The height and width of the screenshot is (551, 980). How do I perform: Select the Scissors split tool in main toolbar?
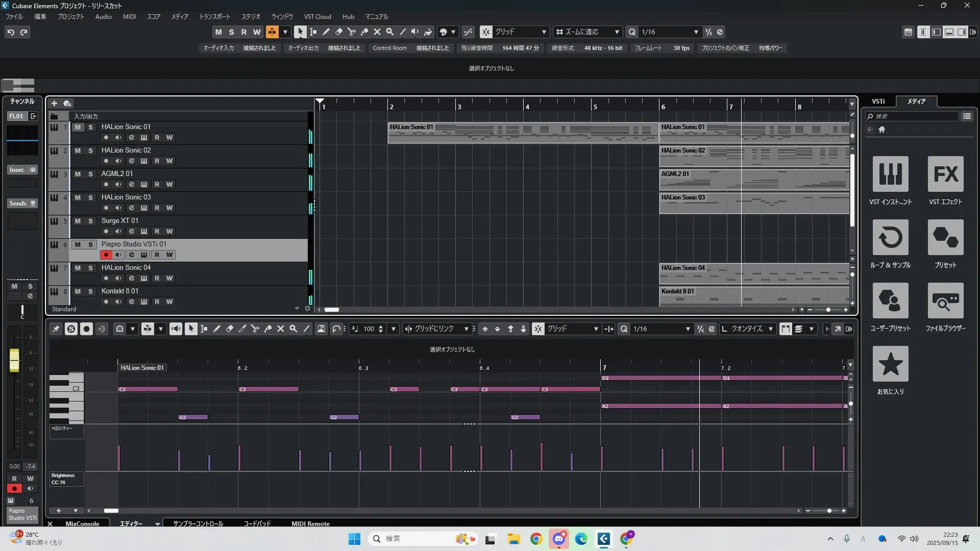tap(352, 32)
